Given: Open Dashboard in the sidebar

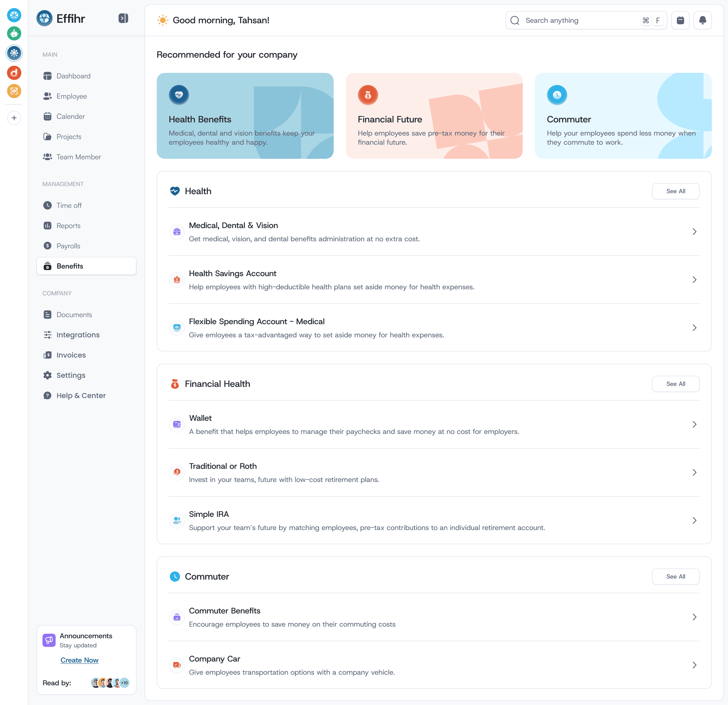Looking at the screenshot, I should tap(86, 76).
